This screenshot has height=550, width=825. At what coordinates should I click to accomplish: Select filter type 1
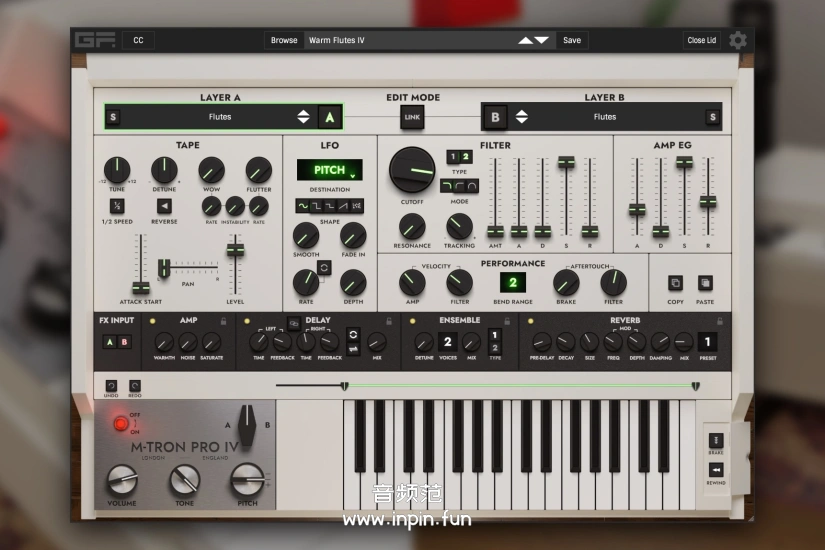(x=453, y=157)
